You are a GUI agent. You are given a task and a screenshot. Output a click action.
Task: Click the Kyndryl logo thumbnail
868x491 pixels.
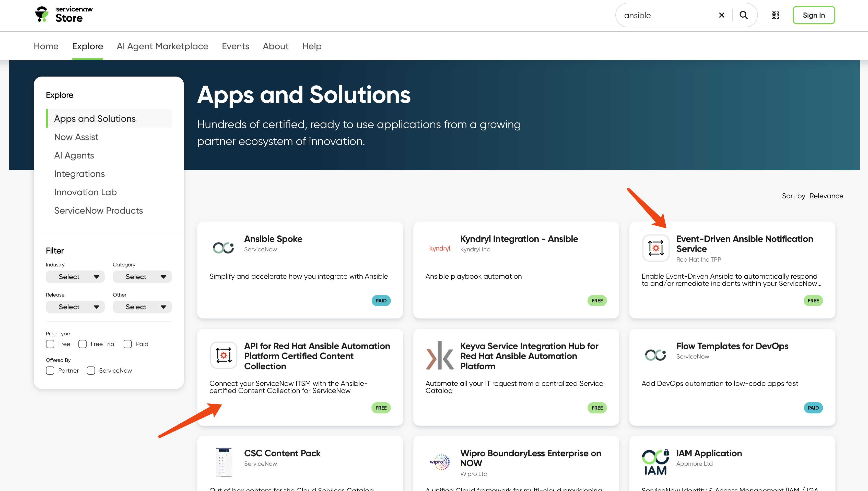(x=439, y=249)
